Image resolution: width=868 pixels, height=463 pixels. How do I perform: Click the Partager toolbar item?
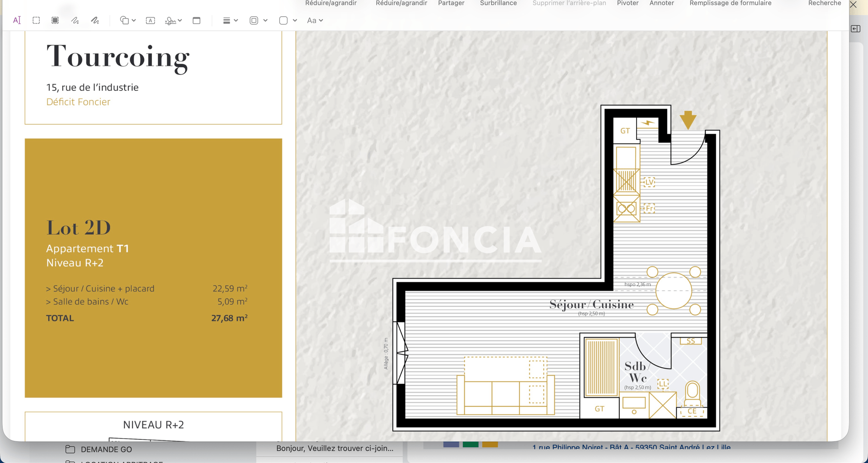pyautogui.click(x=451, y=3)
